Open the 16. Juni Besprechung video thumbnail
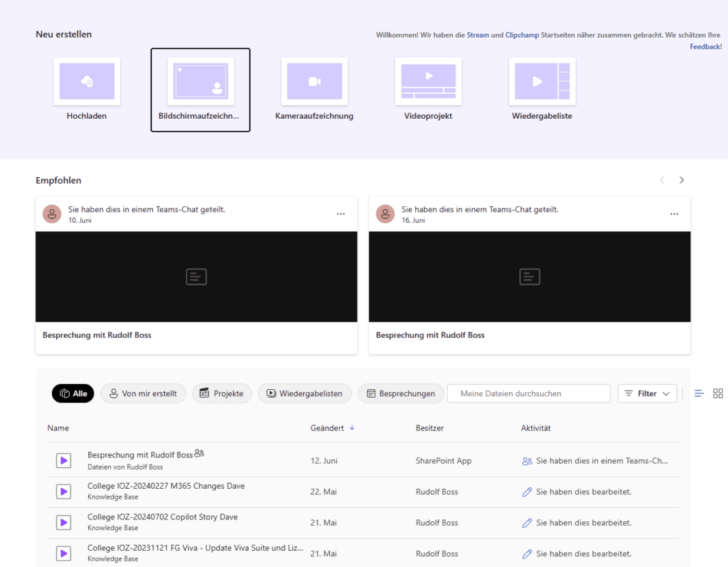728x567 pixels. 530,277
